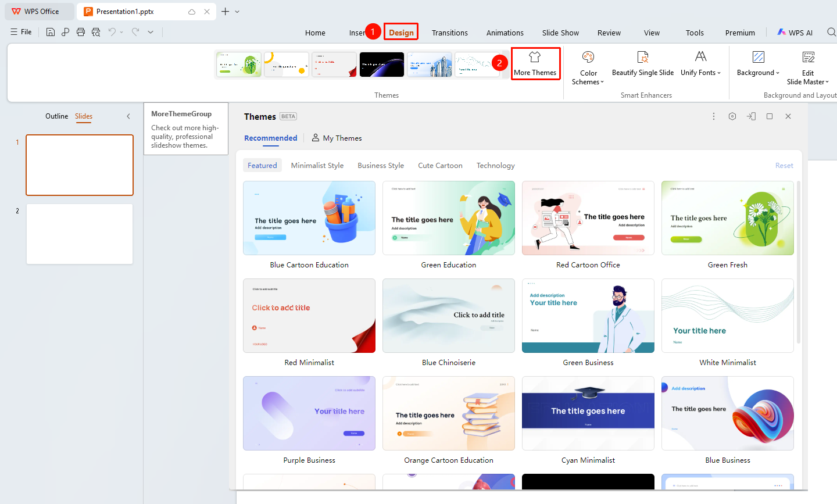837x504 pixels.
Task: Apply the Cyan Minimalist theme thumbnail
Action: 588,413
